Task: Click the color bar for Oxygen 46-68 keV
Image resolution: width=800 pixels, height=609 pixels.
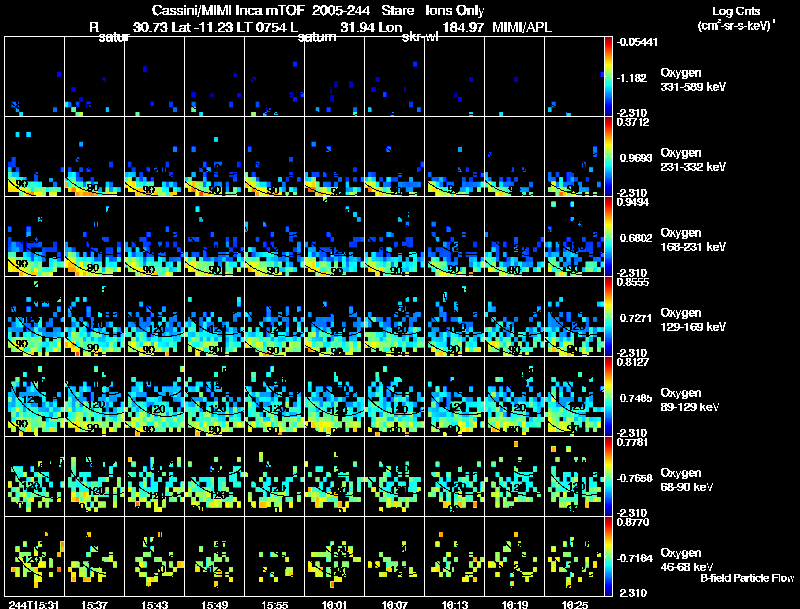Action: tap(609, 555)
